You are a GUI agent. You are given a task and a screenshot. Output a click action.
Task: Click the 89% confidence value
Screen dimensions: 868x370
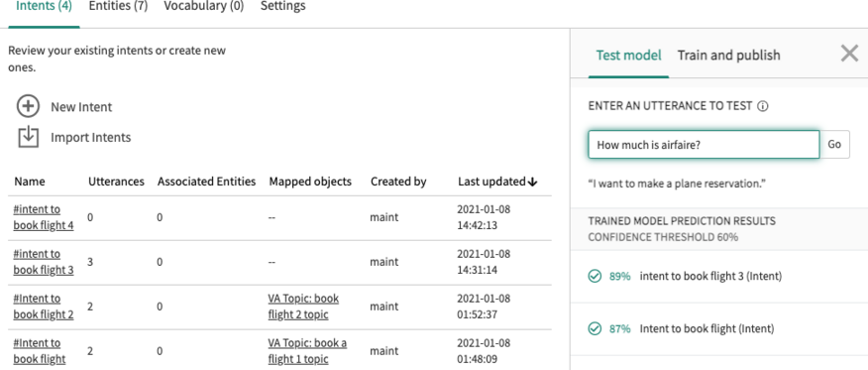tap(619, 276)
